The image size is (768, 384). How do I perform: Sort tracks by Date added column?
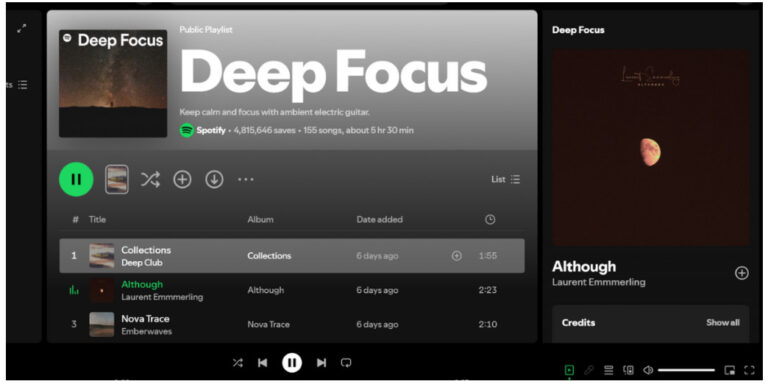coord(380,219)
